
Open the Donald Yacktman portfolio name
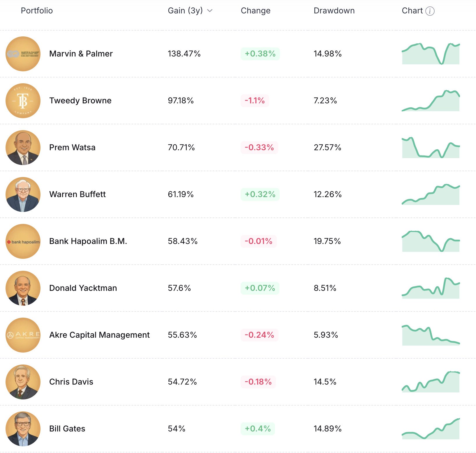pos(83,288)
